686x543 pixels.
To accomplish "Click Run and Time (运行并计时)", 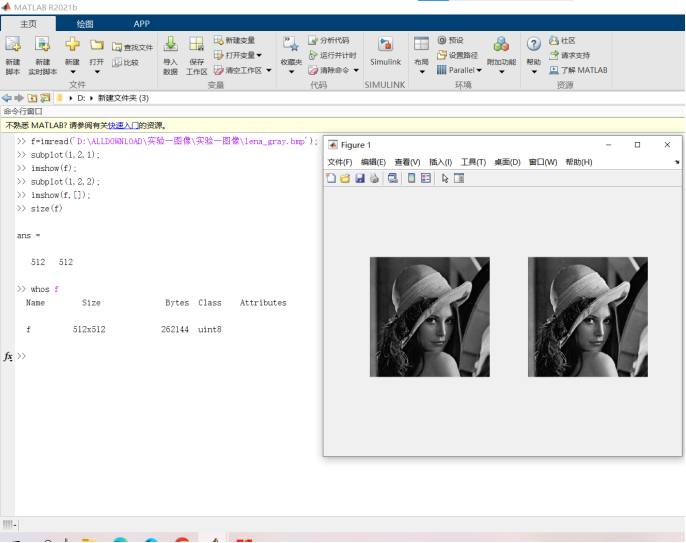I will (332, 55).
